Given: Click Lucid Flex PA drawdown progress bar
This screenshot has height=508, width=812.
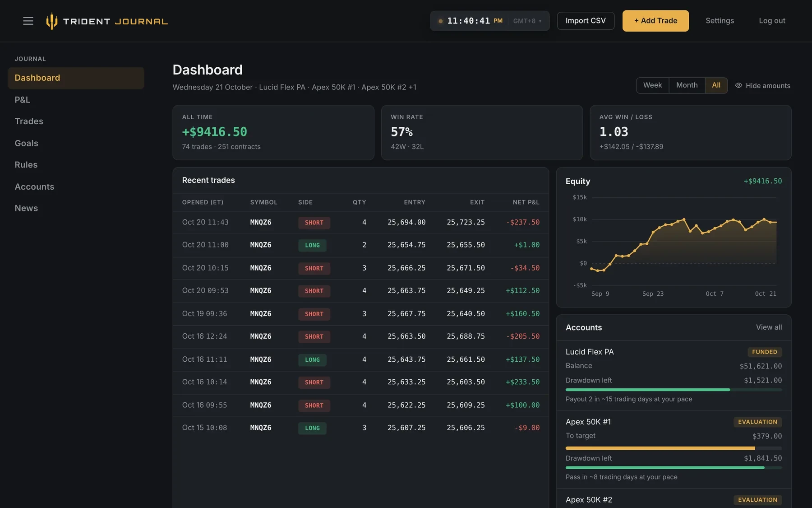Looking at the screenshot, I should [674, 390].
